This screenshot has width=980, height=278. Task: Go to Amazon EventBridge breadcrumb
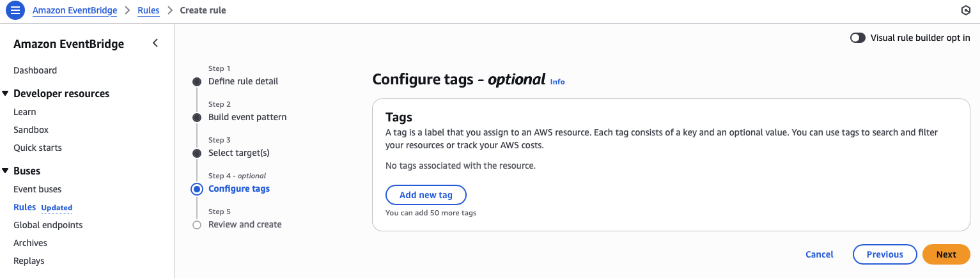tap(75, 10)
